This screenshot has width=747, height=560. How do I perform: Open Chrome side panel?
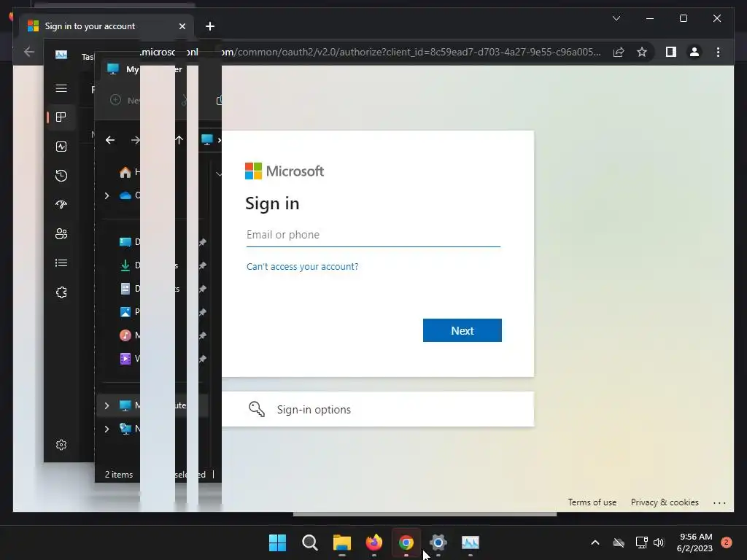point(671,52)
